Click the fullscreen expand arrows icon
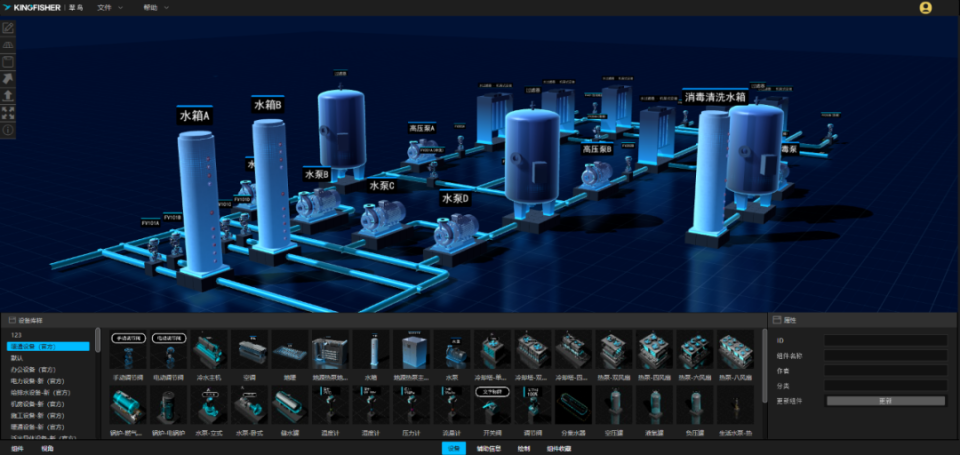 [8, 113]
